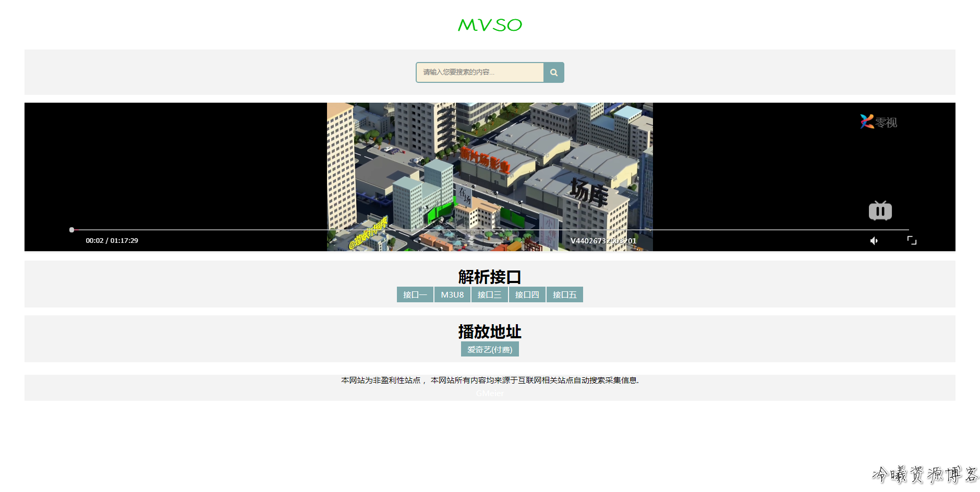Select parsing interface 接口一
Screen dimensions: 980x492
(x=415, y=295)
